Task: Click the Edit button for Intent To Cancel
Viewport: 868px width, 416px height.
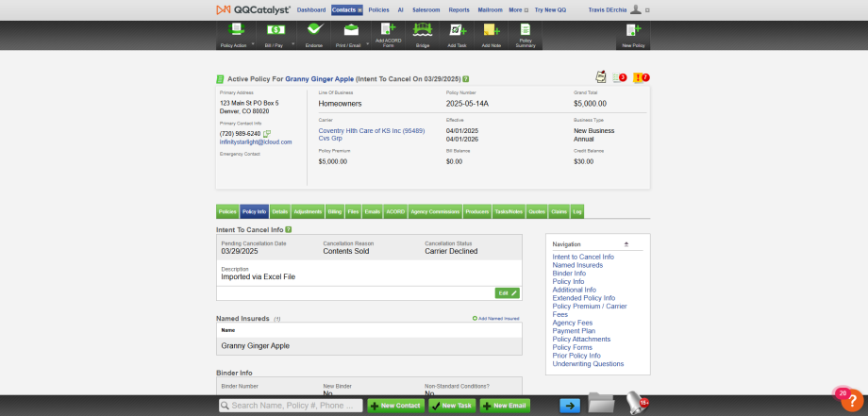Action: click(x=507, y=293)
